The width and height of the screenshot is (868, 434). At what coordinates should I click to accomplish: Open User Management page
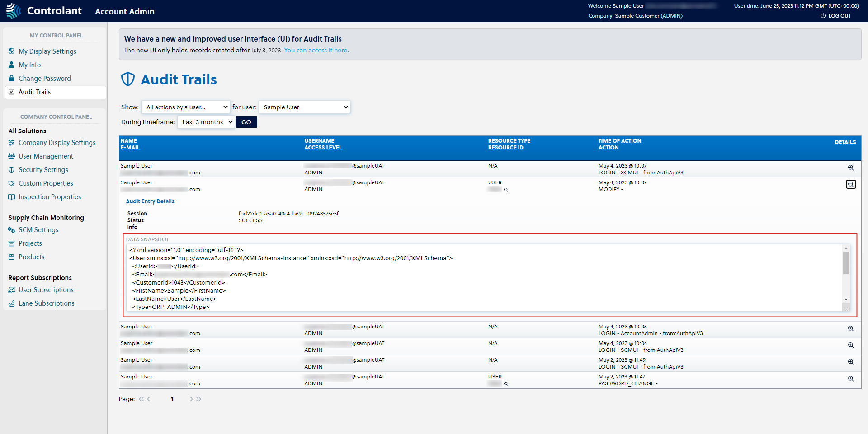[46, 156]
